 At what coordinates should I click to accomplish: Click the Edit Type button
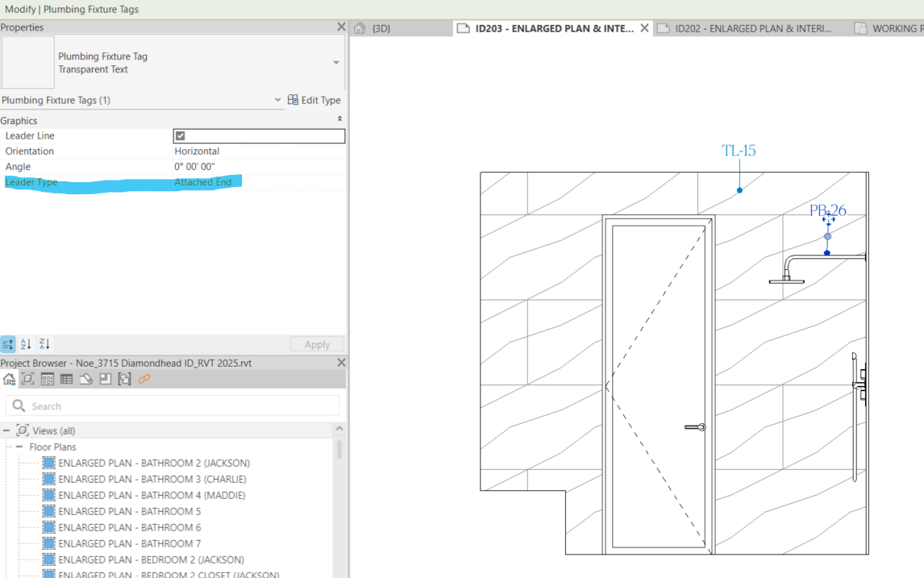tap(314, 100)
